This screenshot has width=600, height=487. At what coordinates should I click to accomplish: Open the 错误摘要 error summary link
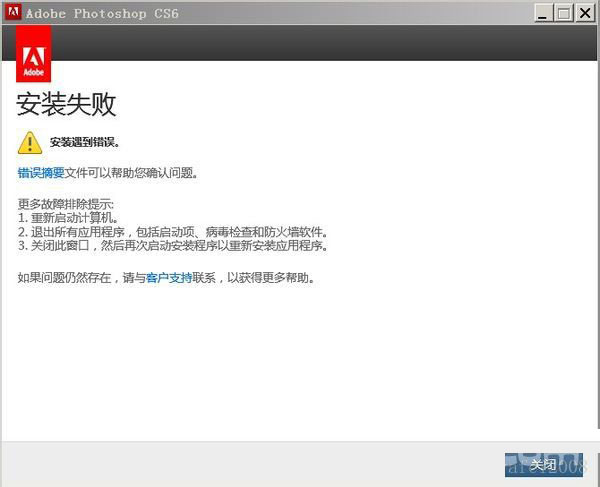tap(41, 173)
